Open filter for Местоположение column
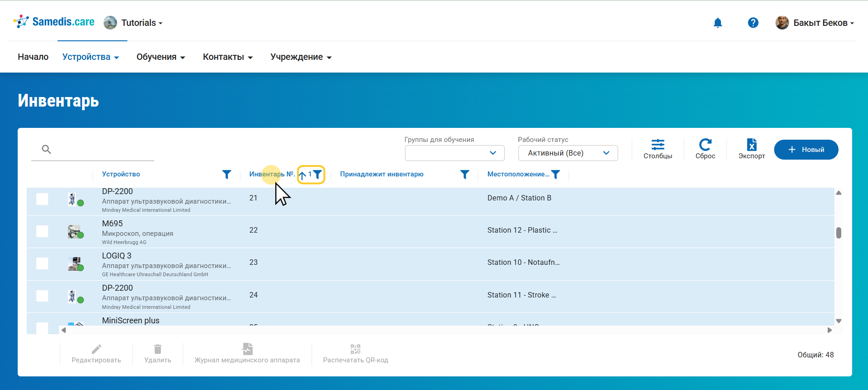This screenshot has width=868, height=390. pos(556,175)
